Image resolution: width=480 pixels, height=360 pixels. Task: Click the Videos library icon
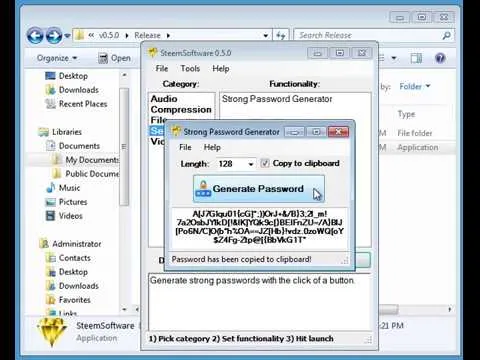coord(51,216)
